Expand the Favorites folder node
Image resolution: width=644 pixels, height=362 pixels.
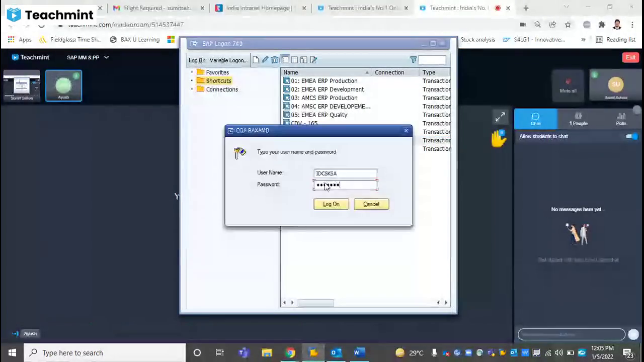pos(192,72)
